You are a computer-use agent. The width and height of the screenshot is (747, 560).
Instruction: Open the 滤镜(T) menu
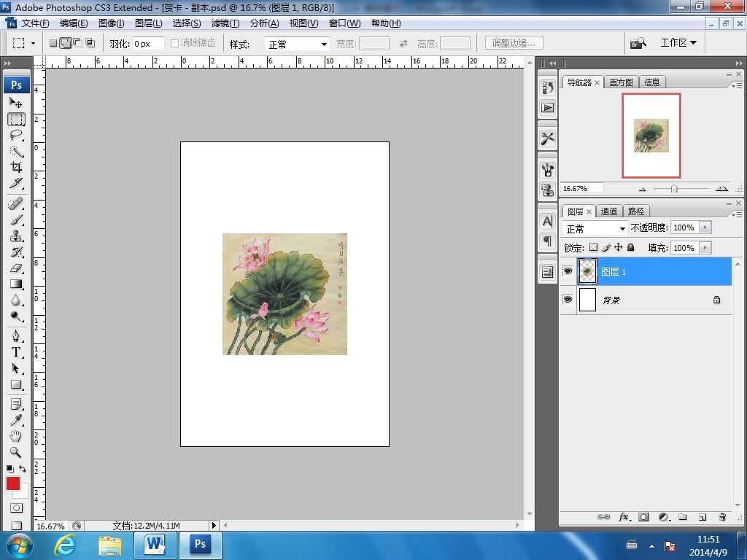coord(225,23)
